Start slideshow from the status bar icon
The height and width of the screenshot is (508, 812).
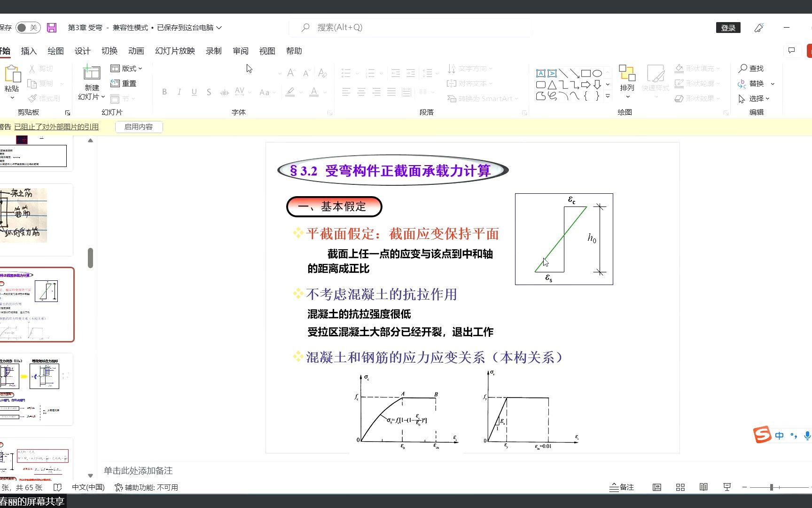click(x=727, y=487)
